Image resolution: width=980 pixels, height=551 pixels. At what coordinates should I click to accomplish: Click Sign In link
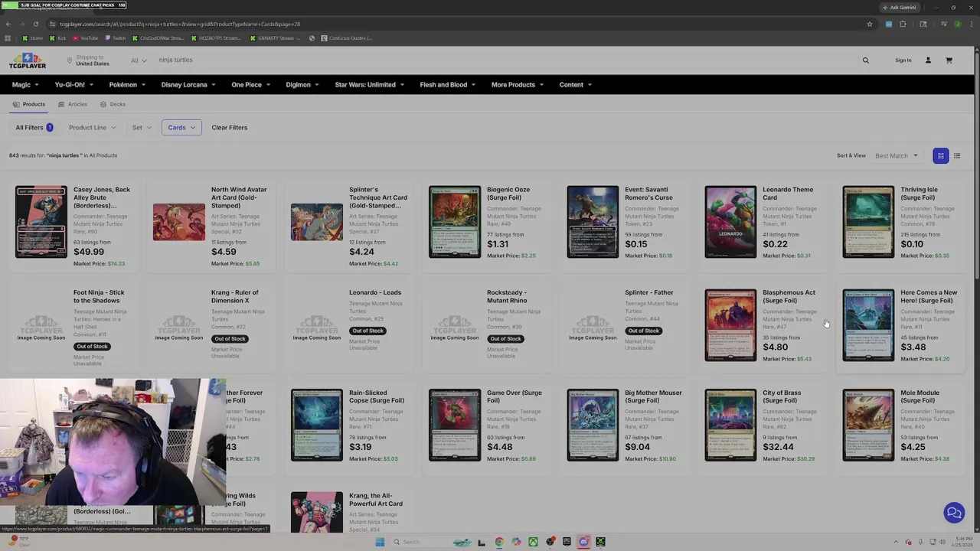pyautogui.click(x=903, y=60)
